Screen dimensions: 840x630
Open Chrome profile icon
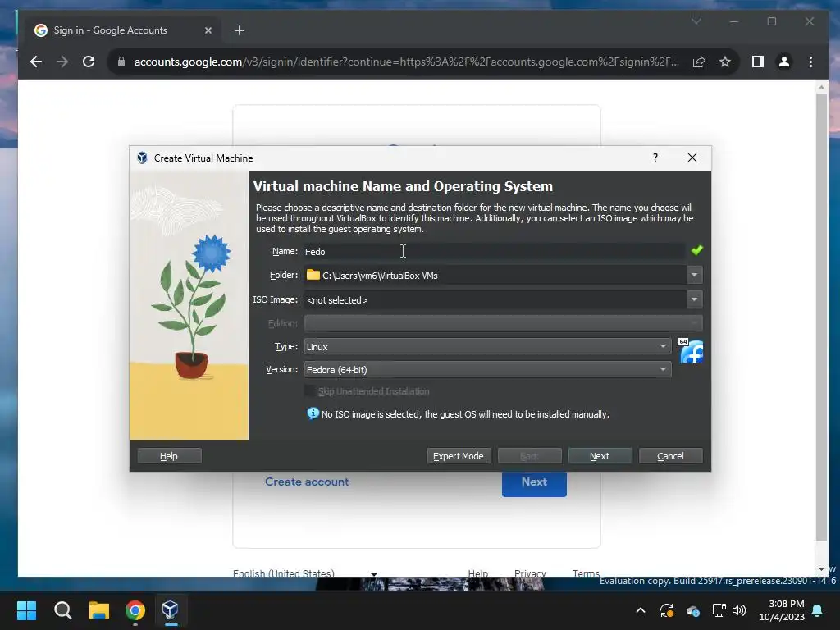[x=783, y=62]
